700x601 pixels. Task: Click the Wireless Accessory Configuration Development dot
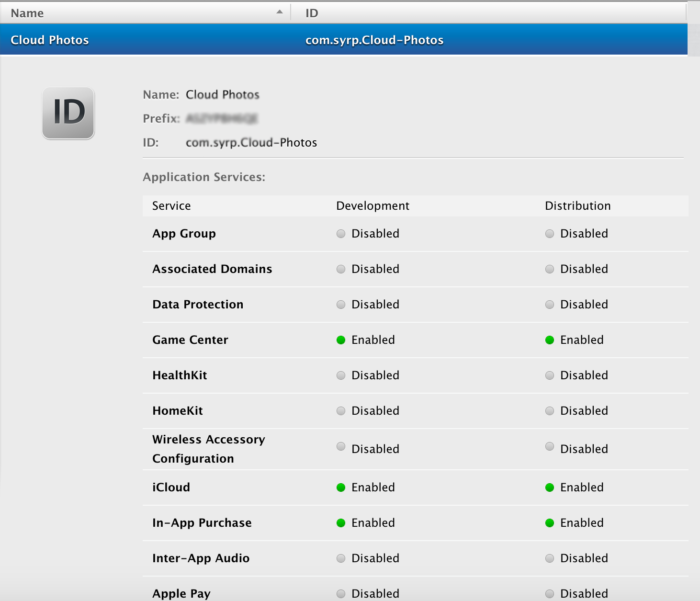341,446
